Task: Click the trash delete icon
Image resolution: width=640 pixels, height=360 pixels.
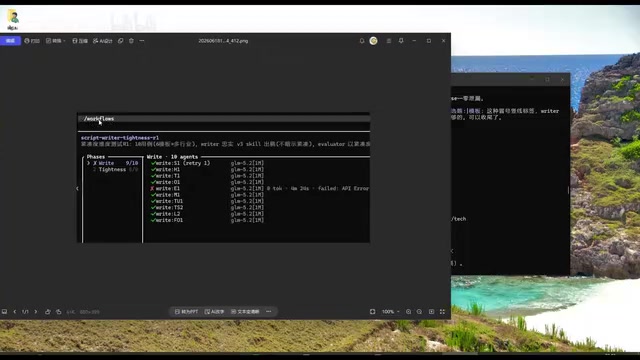Action: pyautogui.click(x=131, y=41)
